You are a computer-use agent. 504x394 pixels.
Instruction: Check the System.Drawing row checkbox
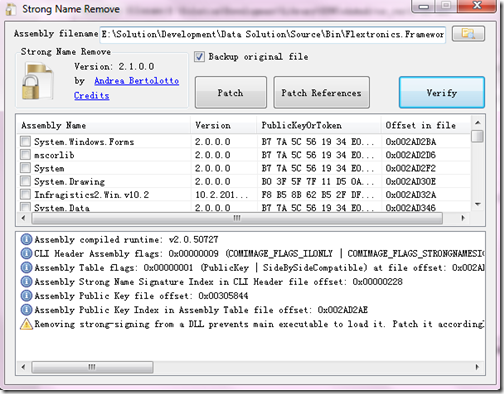(x=25, y=181)
